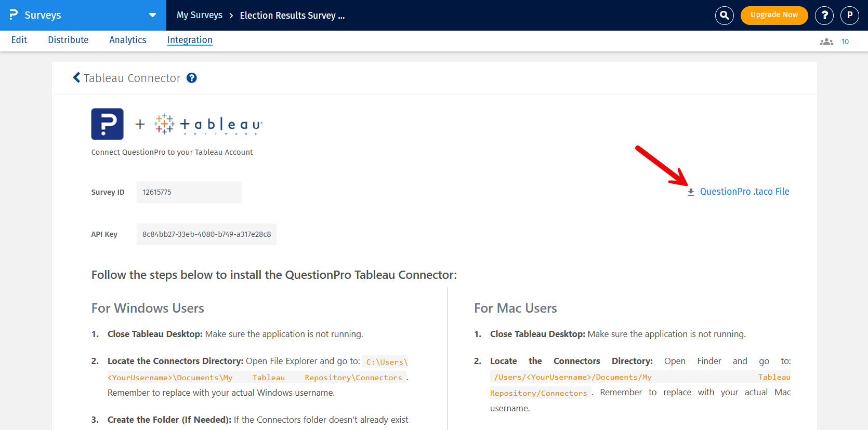Click the API Key field

(206, 234)
